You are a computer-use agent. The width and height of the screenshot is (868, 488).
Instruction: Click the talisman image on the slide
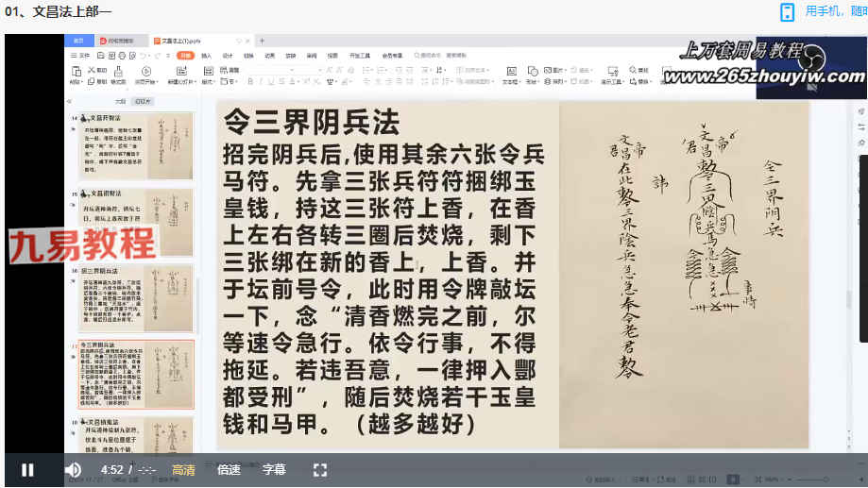[684, 275]
